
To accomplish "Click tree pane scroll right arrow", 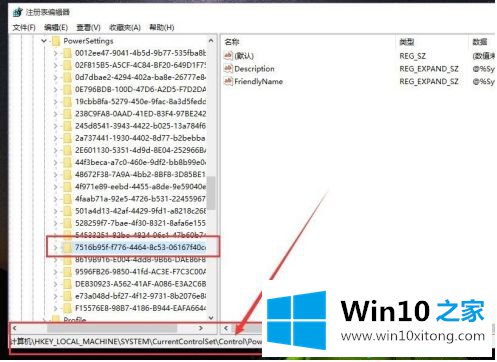I will pyautogui.click(x=201, y=328).
